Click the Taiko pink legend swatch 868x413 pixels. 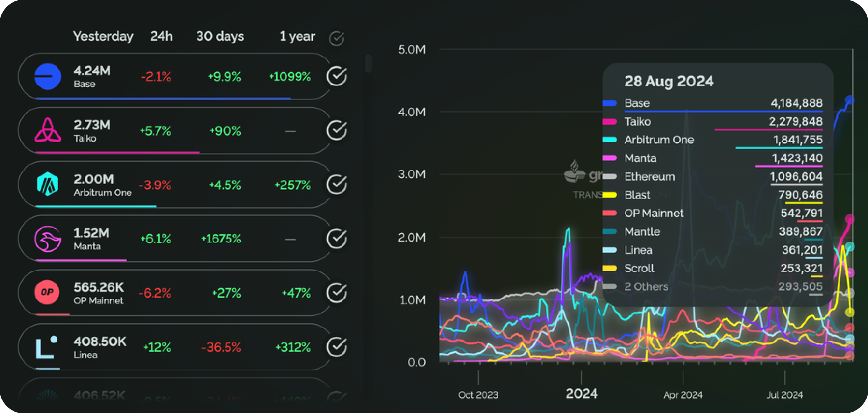coord(610,121)
